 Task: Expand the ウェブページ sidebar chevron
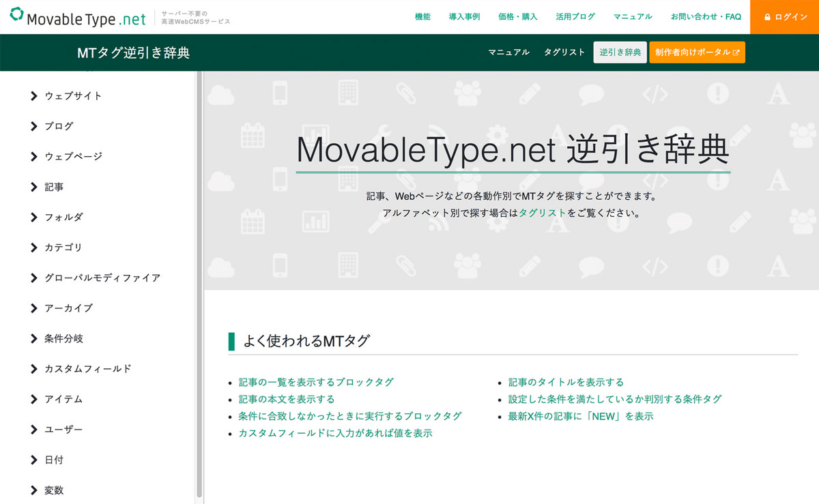point(34,157)
